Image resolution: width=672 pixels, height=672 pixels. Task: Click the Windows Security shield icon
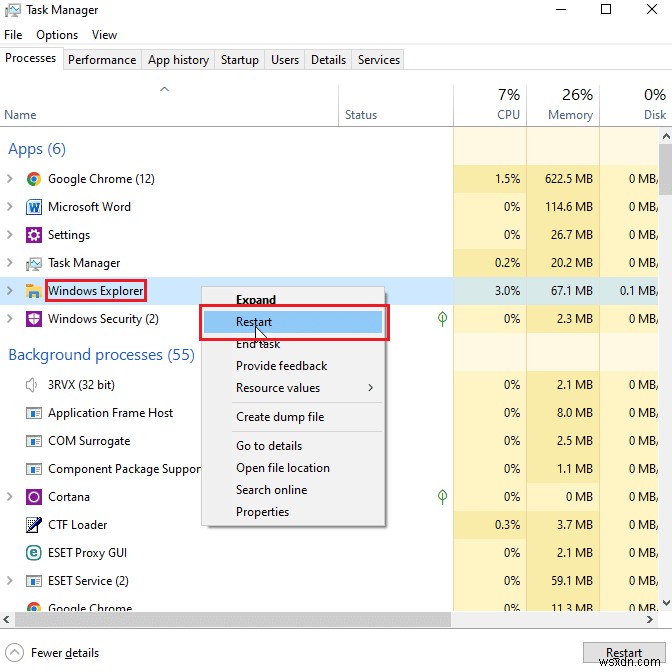(x=33, y=319)
